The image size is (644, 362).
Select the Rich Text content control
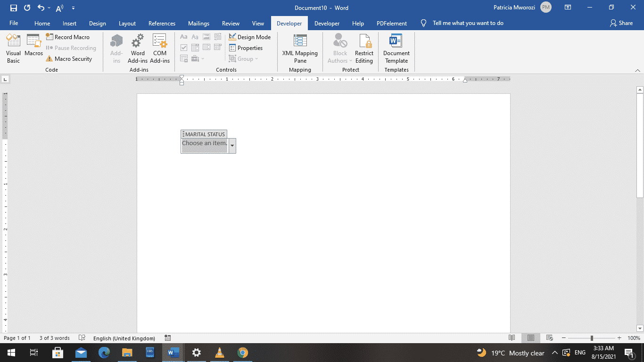click(x=183, y=36)
